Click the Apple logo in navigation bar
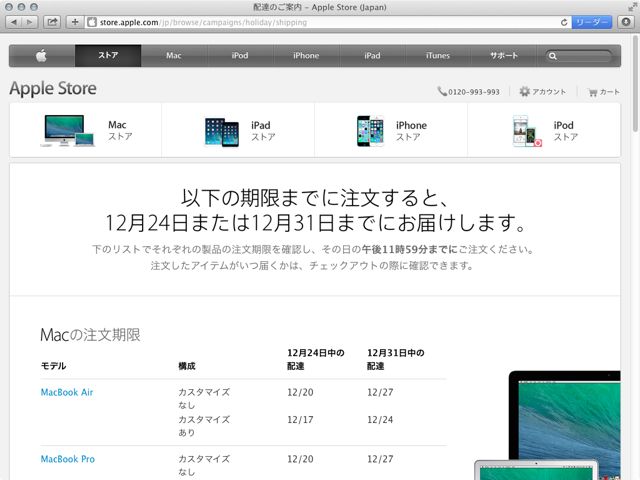This screenshot has height=480, width=640. pyautogui.click(x=42, y=56)
